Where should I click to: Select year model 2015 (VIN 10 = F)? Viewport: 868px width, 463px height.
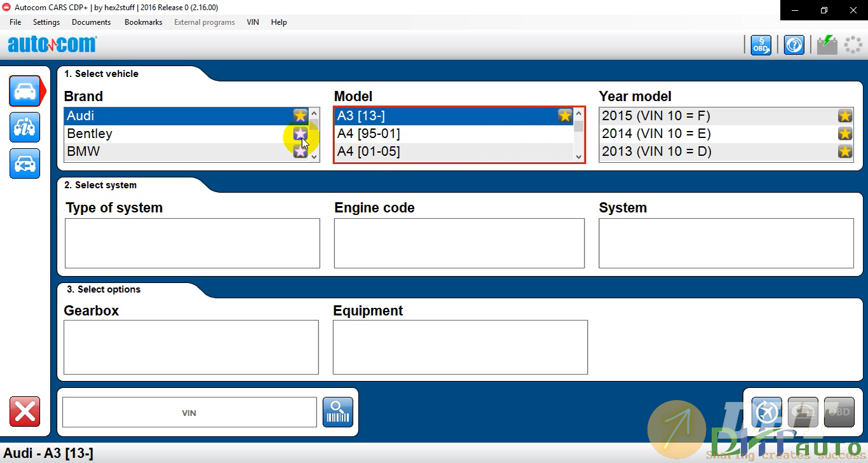pyautogui.click(x=726, y=116)
